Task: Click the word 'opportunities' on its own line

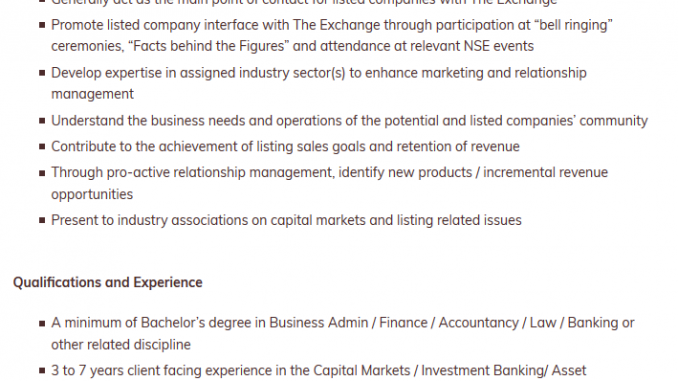Action: (92, 194)
